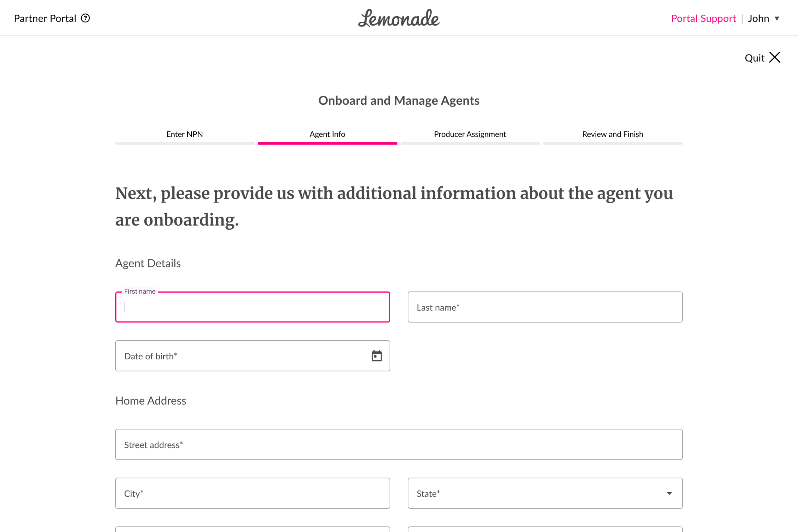Open the State dropdown
The image size is (798, 532).
click(x=545, y=493)
